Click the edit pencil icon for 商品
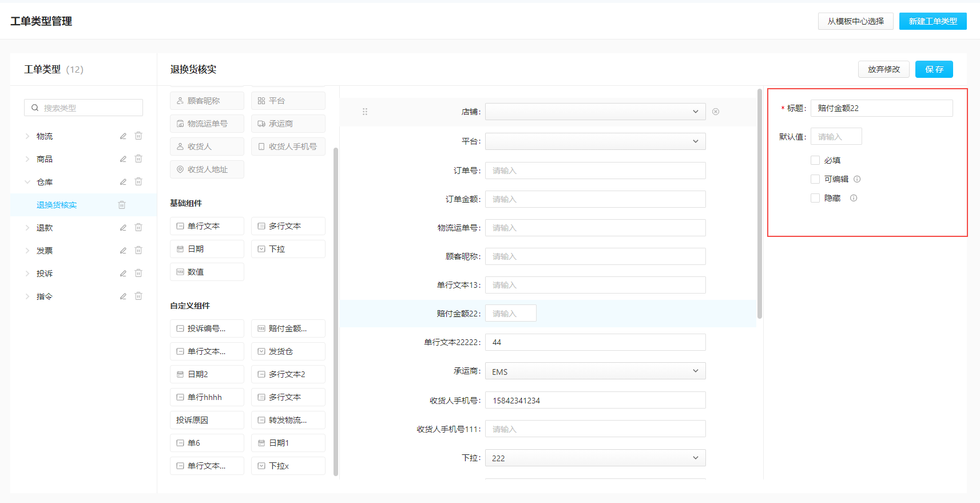The width and height of the screenshot is (980, 503). (x=123, y=159)
